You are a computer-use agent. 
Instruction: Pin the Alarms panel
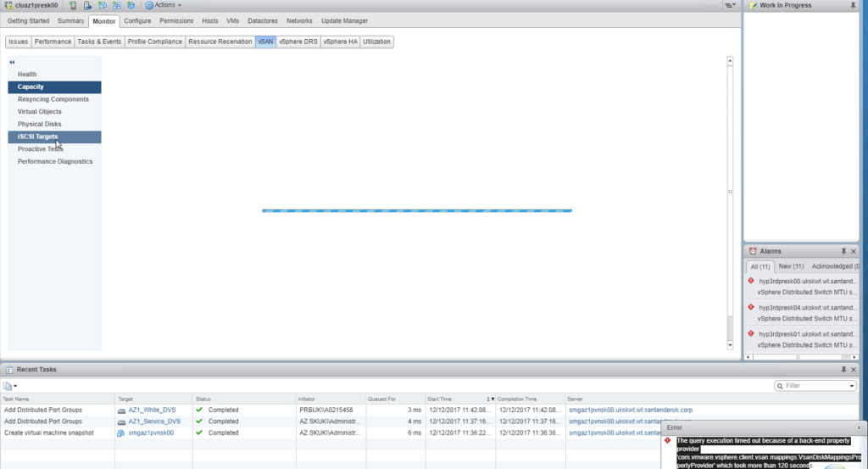tap(843, 251)
